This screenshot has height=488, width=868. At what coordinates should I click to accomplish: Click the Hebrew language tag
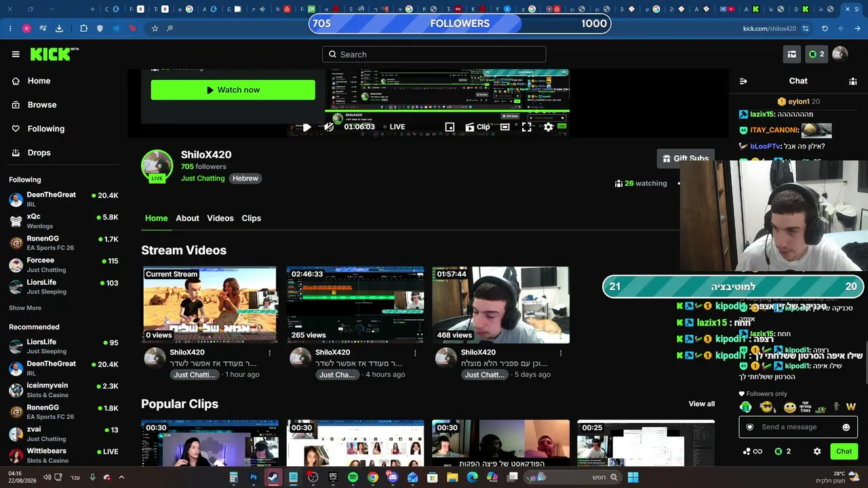pos(245,178)
